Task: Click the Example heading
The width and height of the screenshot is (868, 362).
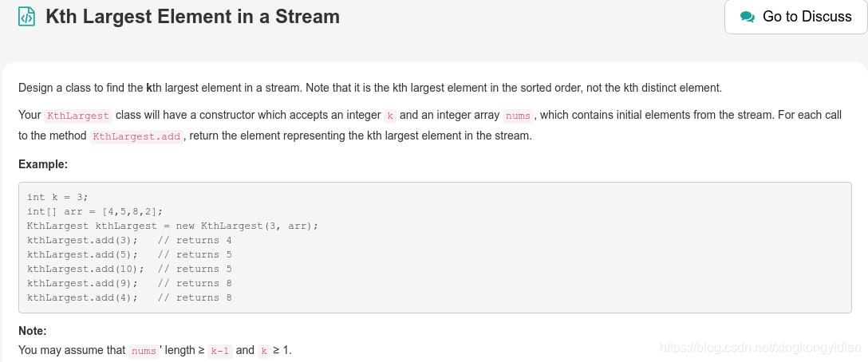Action: 43,164
